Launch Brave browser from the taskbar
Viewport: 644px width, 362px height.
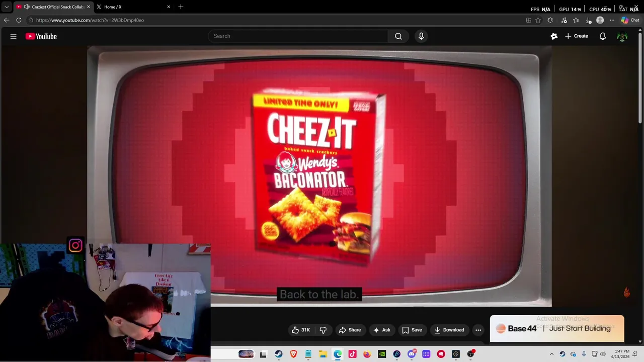293,354
